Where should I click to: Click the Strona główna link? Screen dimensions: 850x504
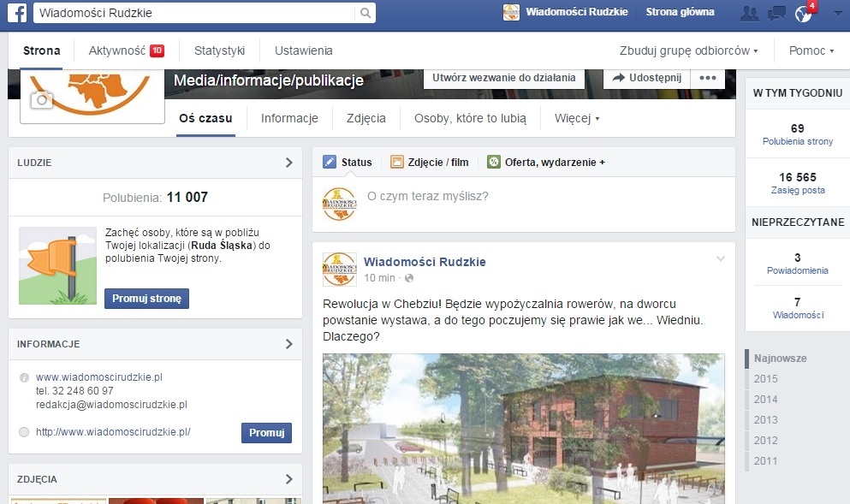tap(680, 12)
